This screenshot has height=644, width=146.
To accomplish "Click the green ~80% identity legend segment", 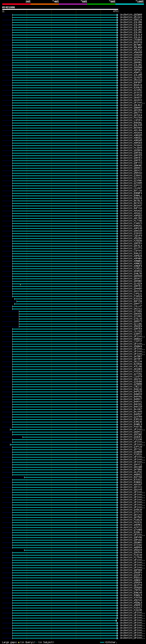I will click(101, 4).
